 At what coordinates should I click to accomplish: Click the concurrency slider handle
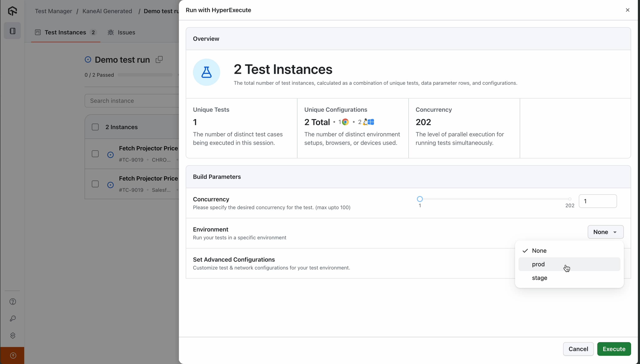click(420, 199)
